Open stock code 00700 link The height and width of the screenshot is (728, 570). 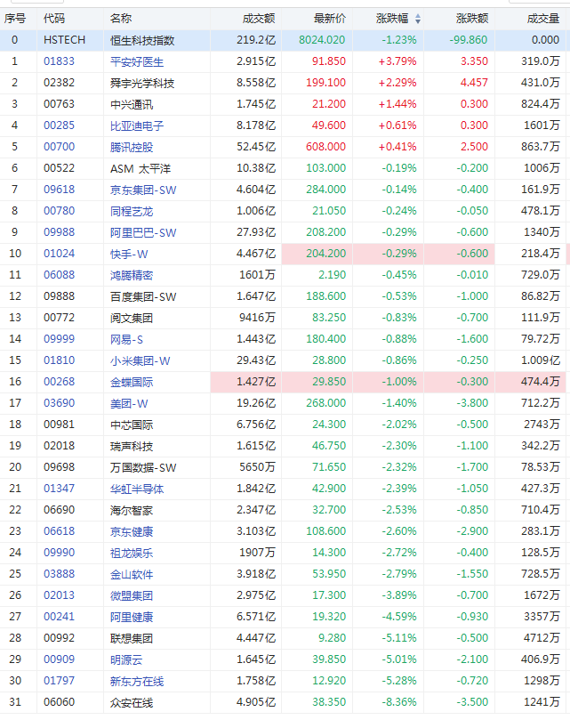coord(59,147)
